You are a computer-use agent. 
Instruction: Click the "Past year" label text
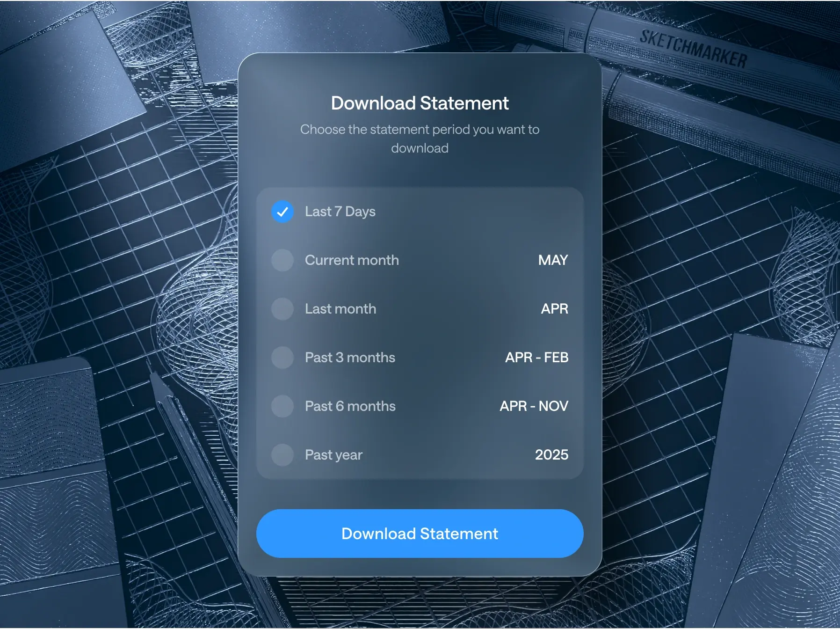(x=333, y=455)
